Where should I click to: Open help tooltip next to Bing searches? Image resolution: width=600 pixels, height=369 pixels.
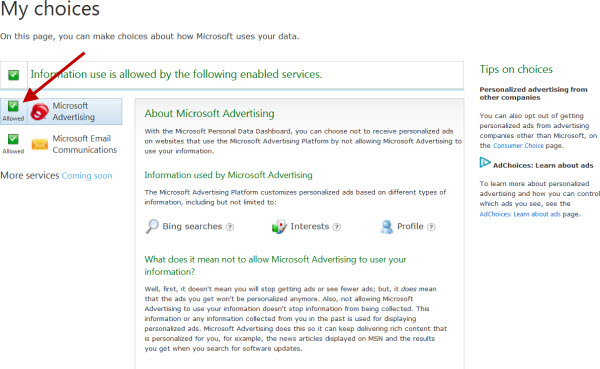pyautogui.click(x=230, y=227)
